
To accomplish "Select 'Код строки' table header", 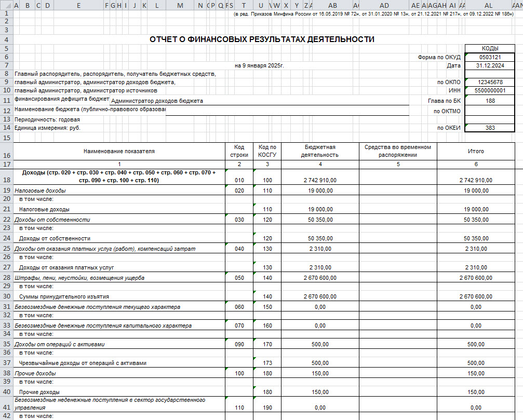I will (239, 151).
